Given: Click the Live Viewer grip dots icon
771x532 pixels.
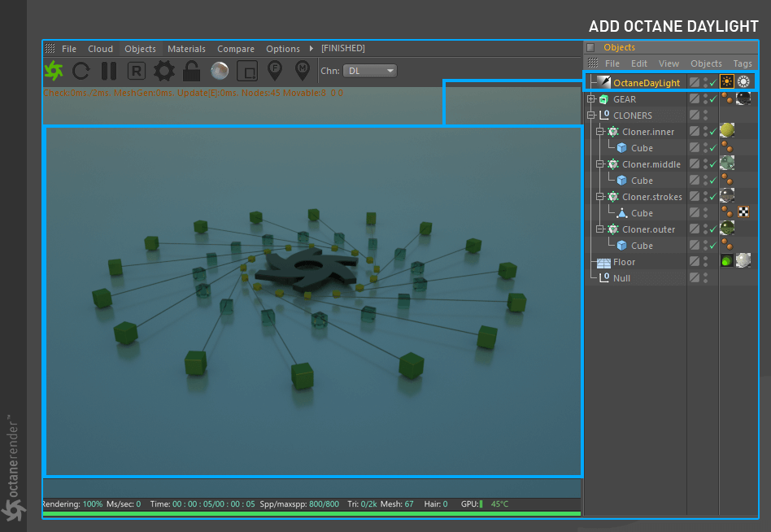Looking at the screenshot, I should (50, 48).
